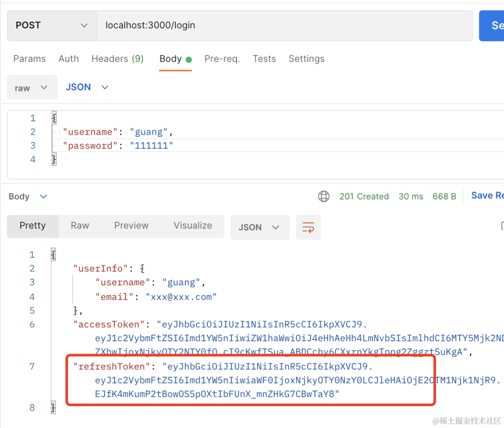Viewport: 504px width, 428px height.
Task: Open the response JSON format dropdown
Action: [260, 228]
